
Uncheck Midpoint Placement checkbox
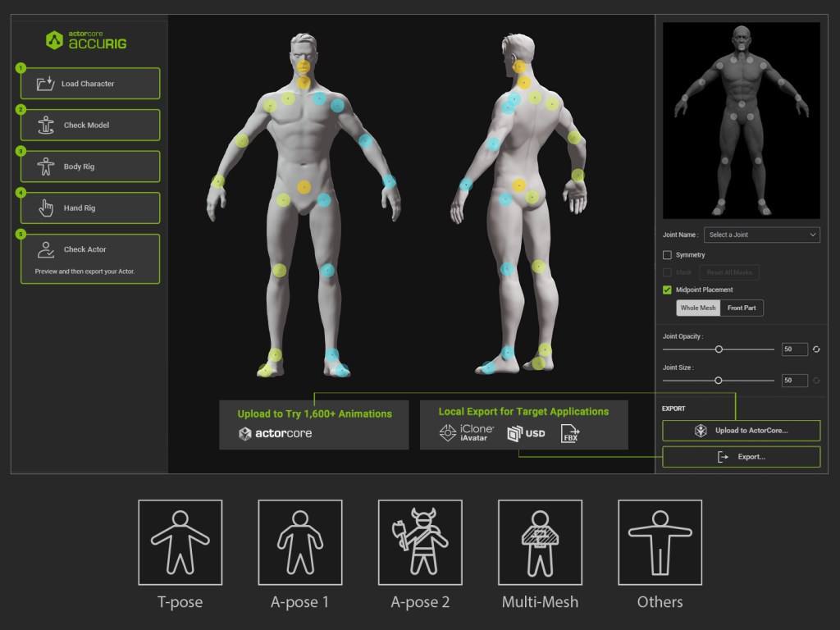click(667, 290)
